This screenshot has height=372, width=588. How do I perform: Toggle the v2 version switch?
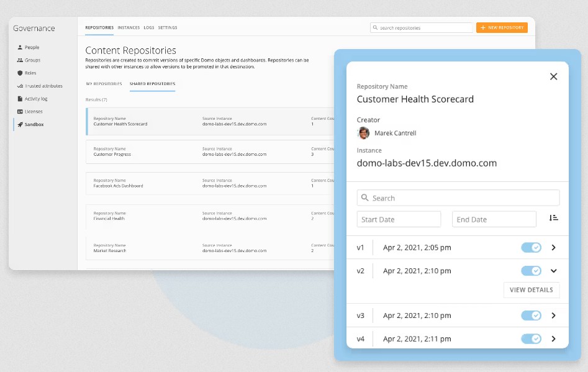pos(531,271)
